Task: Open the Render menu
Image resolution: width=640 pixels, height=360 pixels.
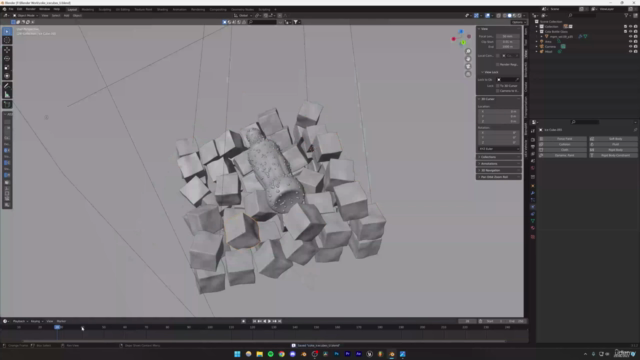Action: click(31, 9)
